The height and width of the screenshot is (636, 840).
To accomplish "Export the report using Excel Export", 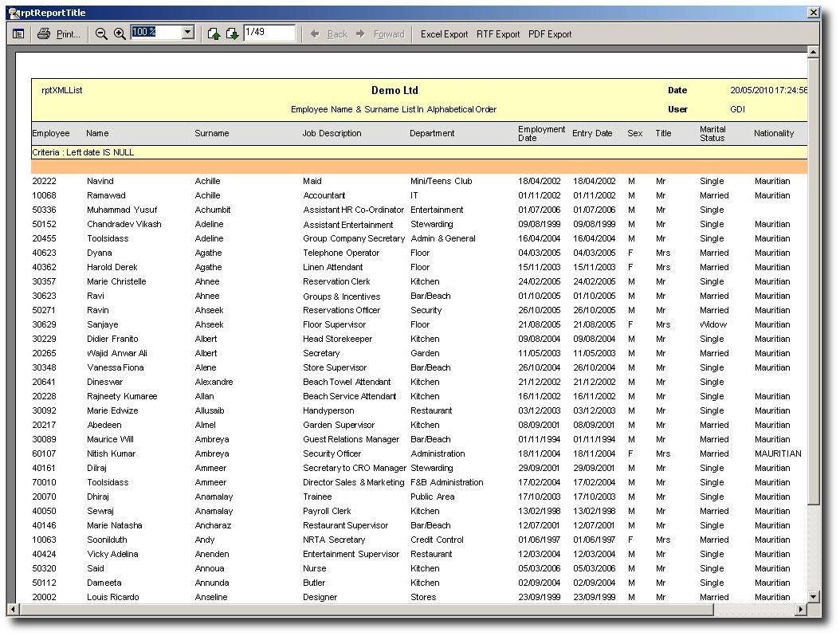I will (444, 34).
